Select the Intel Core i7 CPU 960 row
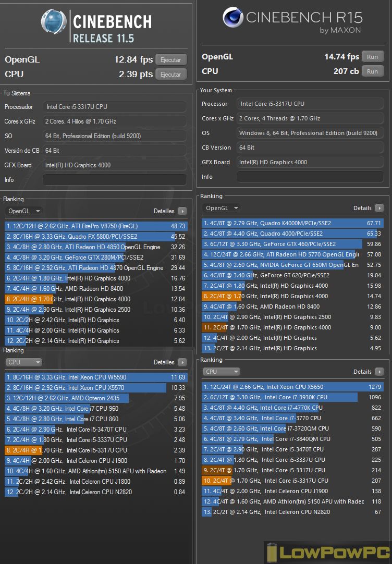The width and height of the screenshot is (392, 564). pos(96,409)
